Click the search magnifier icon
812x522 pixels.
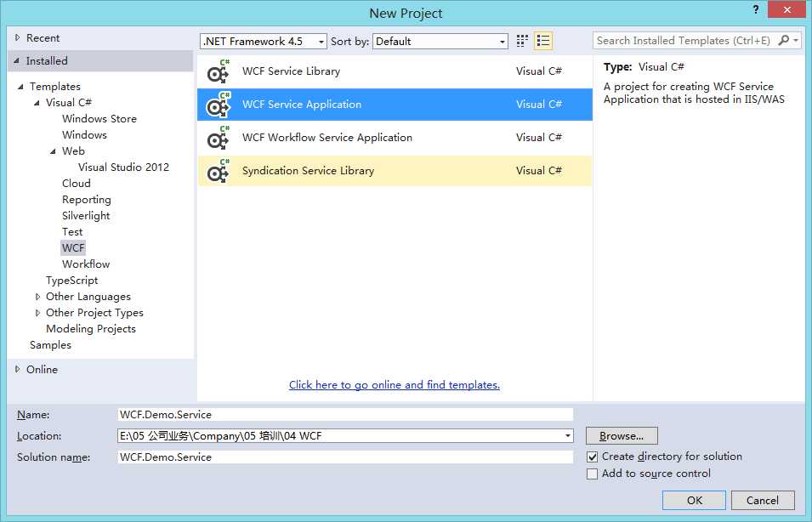(784, 41)
